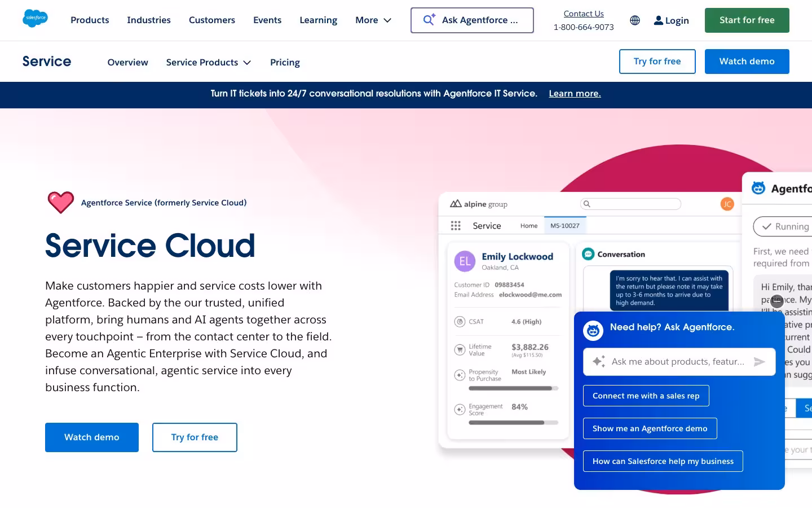The image size is (812, 508).
Task: Click Watch demo in the sub-navigation bar
Action: (747, 62)
